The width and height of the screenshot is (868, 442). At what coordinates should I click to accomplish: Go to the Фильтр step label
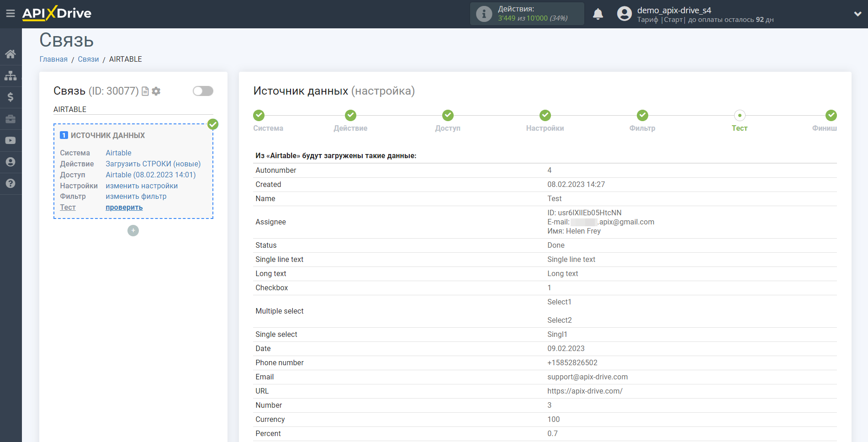[x=642, y=128]
